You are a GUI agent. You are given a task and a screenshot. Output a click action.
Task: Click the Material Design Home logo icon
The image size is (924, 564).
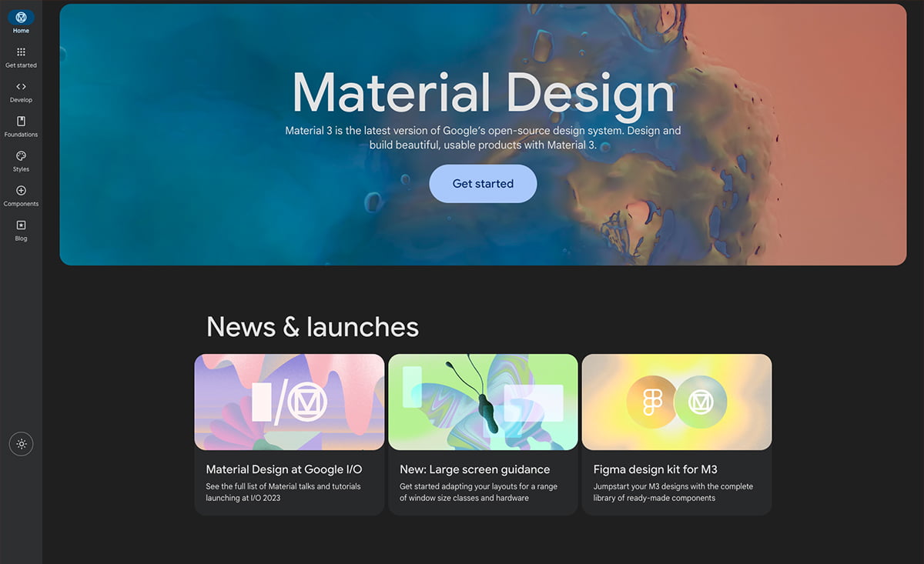(21, 17)
